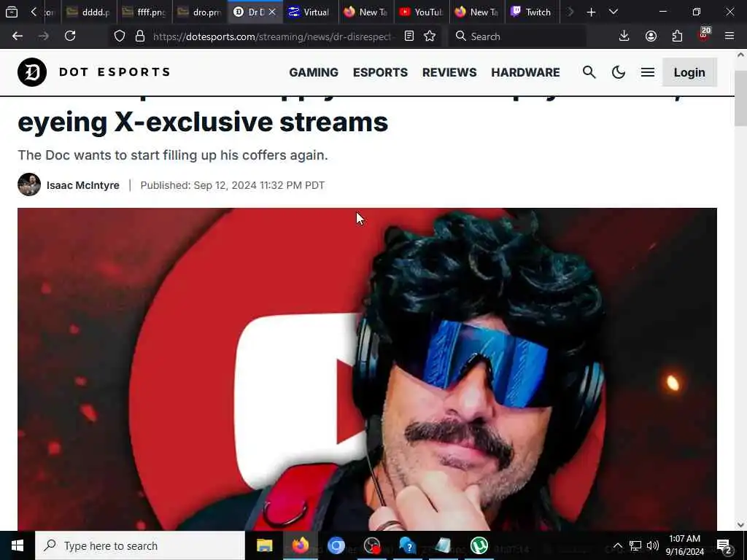Switch to the Virtual tab

point(310,12)
